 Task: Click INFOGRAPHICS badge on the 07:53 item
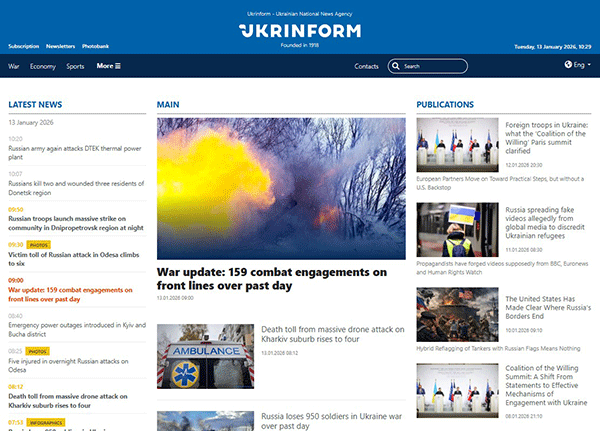(x=46, y=423)
